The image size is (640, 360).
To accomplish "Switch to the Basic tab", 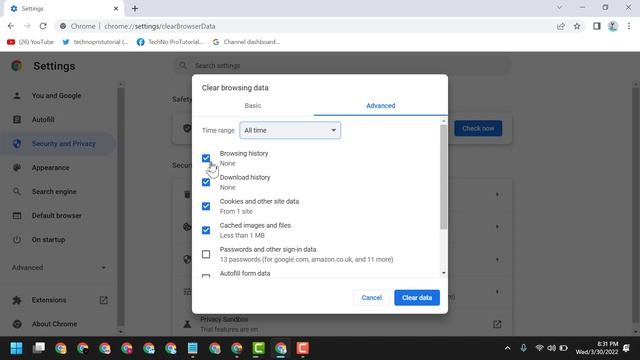I will click(x=253, y=106).
